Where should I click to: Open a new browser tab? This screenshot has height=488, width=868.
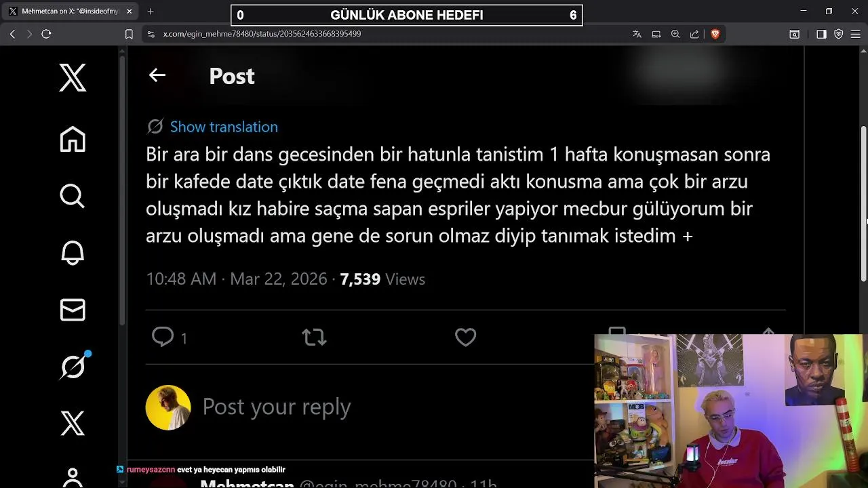point(151,12)
